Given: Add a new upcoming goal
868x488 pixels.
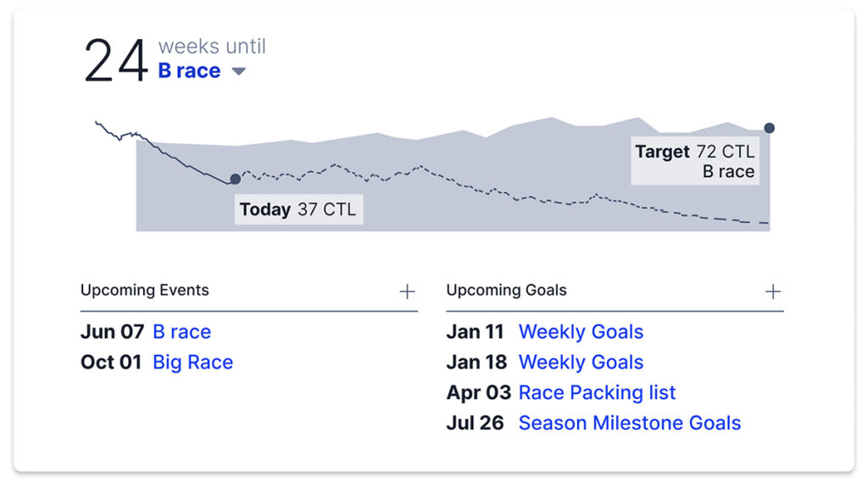Looking at the screenshot, I should tap(773, 291).
